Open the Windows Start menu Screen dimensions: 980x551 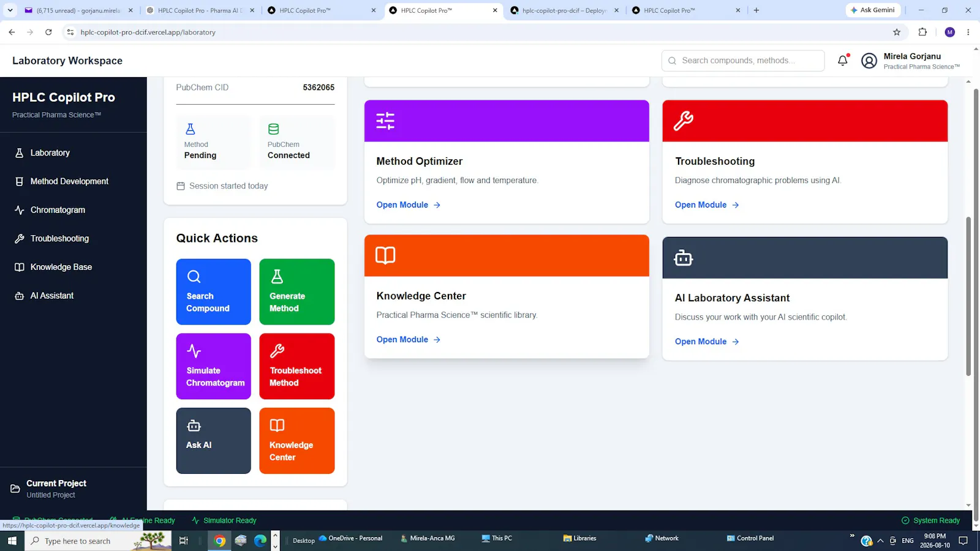[12, 541]
